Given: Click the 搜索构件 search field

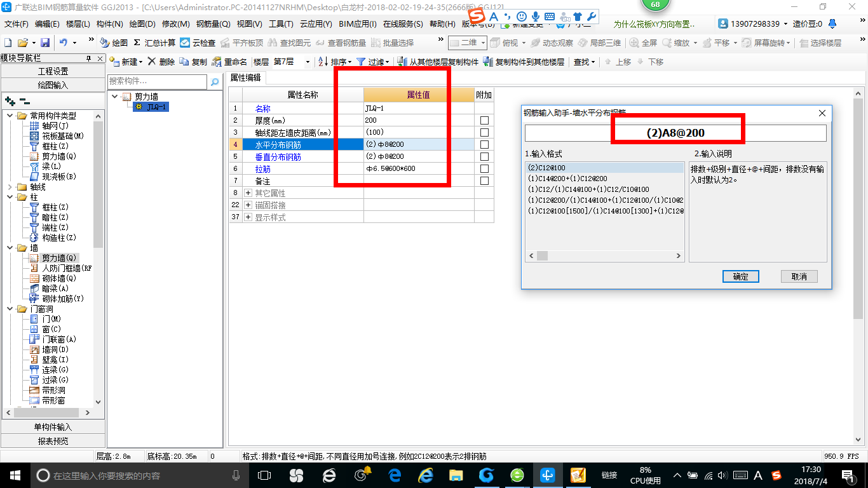Looking at the screenshot, I should click(158, 81).
